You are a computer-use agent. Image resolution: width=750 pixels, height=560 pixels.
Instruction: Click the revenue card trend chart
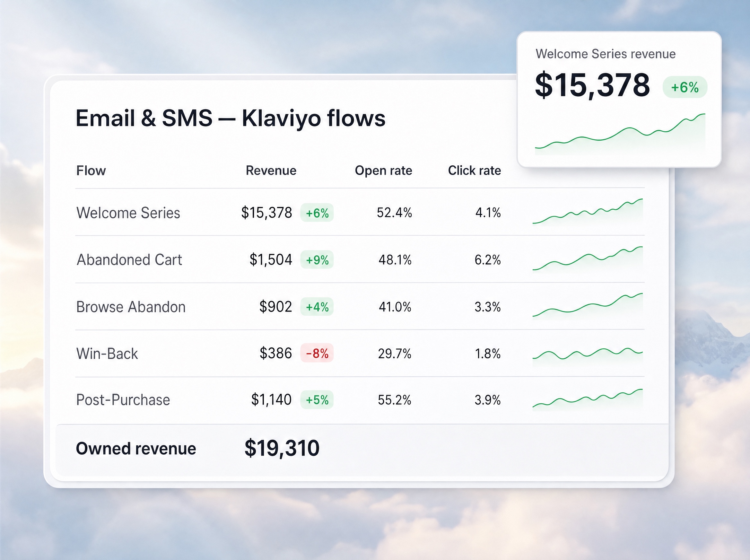[620, 134]
